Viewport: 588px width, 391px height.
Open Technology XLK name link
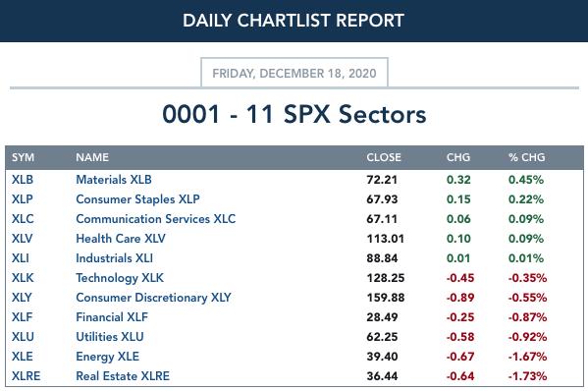120,278
